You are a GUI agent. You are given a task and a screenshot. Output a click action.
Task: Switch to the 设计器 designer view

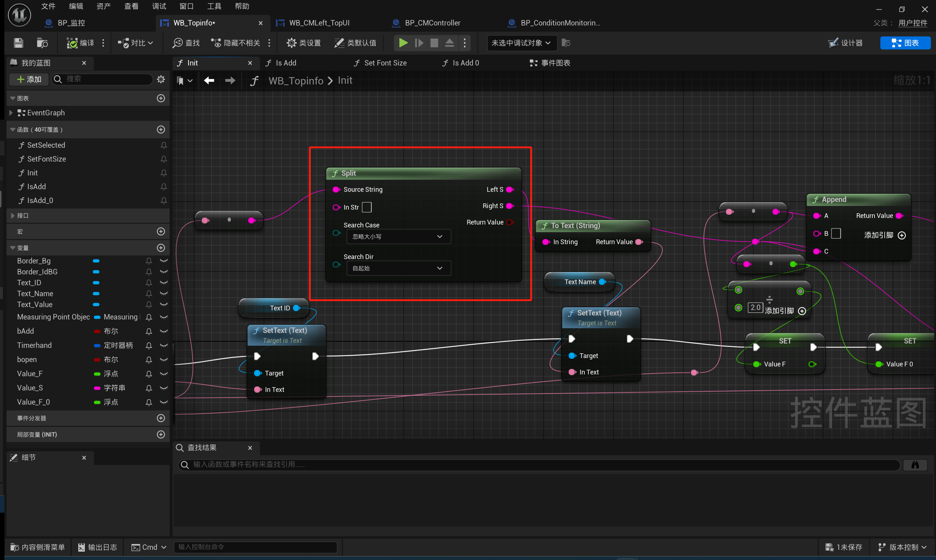(845, 43)
